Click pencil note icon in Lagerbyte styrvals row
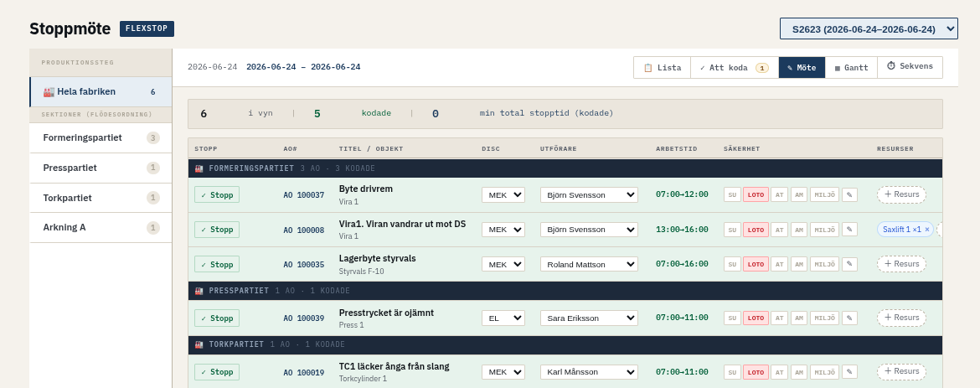The height and width of the screenshot is (388, 980). (x=849, y=264)
